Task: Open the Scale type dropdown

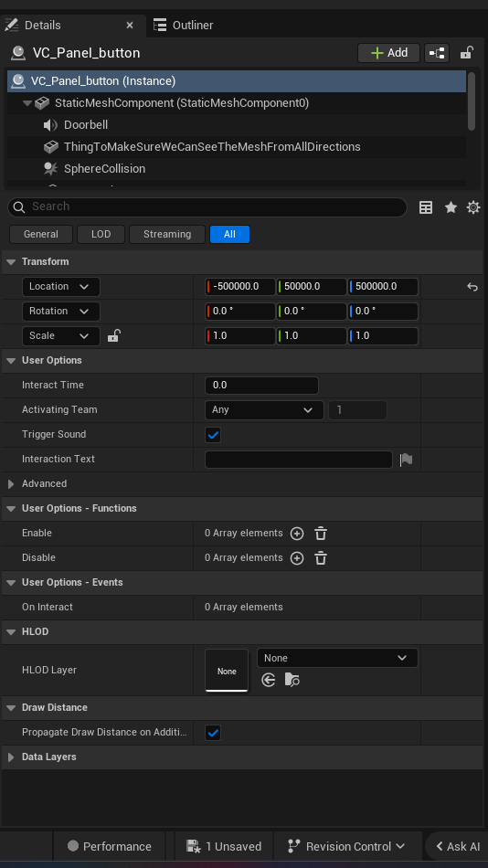Action: coord(61,336)
